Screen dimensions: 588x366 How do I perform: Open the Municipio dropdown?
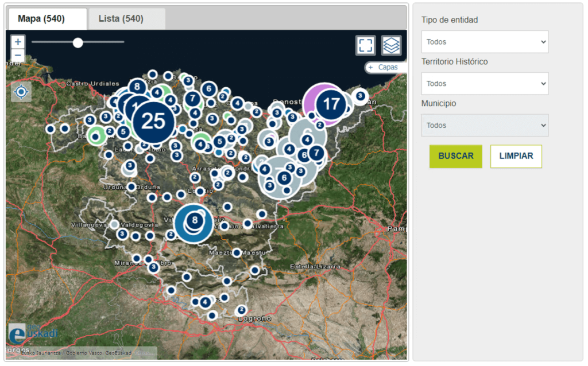[485, 125]
